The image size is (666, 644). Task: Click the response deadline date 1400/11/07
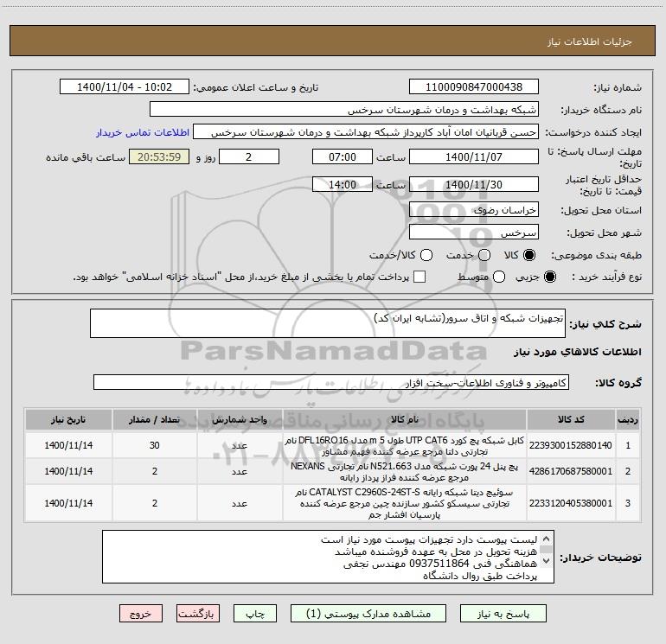point(474,156)
